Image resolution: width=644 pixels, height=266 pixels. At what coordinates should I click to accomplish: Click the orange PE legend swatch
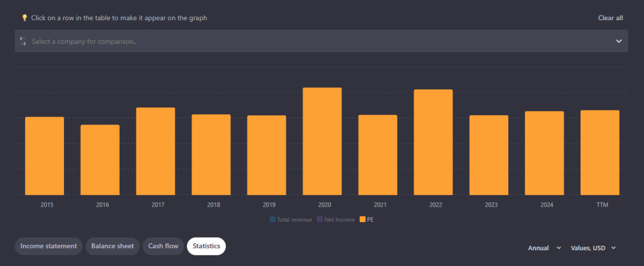tap(362, 220)
